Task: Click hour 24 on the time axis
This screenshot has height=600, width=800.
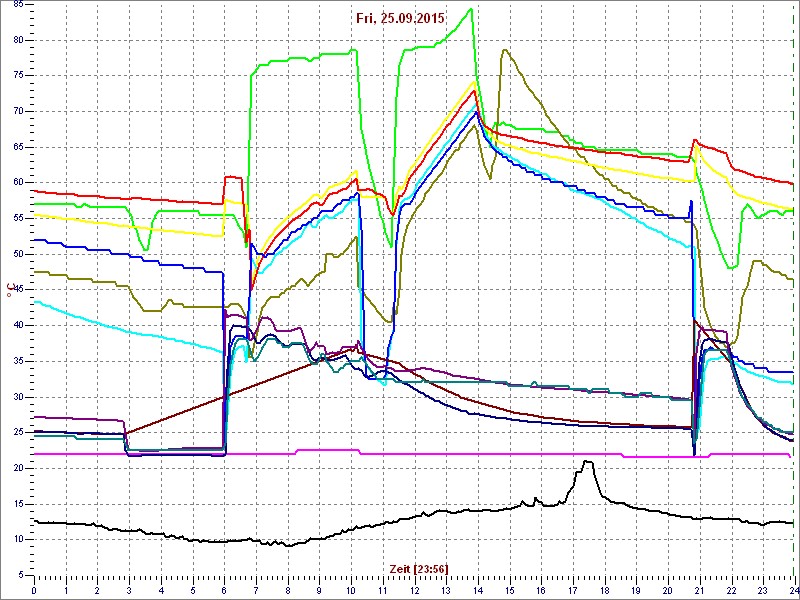Action: point(793,590)
